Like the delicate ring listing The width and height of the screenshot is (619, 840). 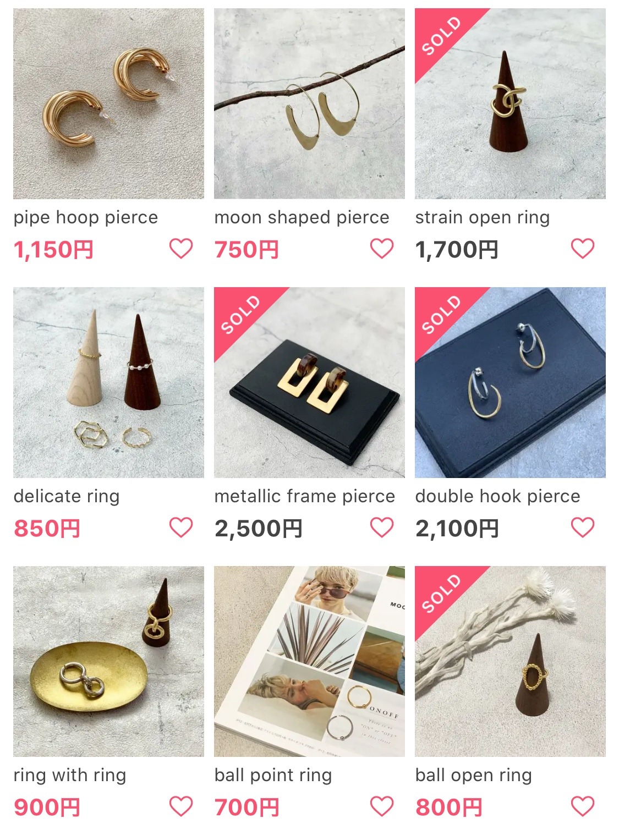pyautogui.click(x=181, y=528)
